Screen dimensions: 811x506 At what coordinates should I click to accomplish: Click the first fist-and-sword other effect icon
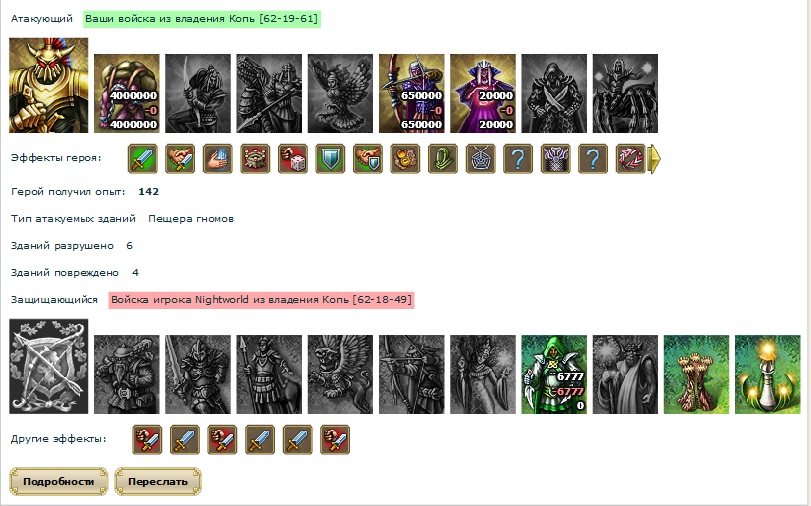[x=147, y=440]
